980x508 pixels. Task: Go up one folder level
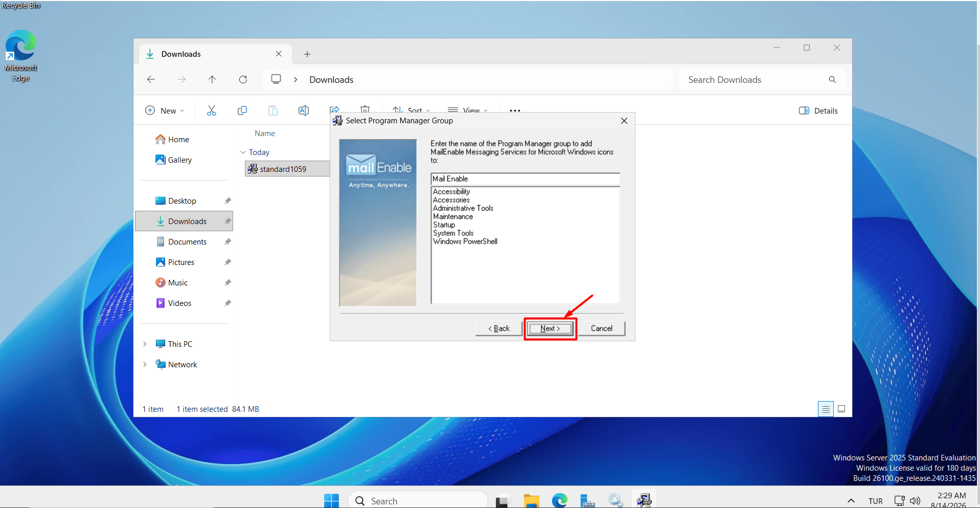[212, 79]
